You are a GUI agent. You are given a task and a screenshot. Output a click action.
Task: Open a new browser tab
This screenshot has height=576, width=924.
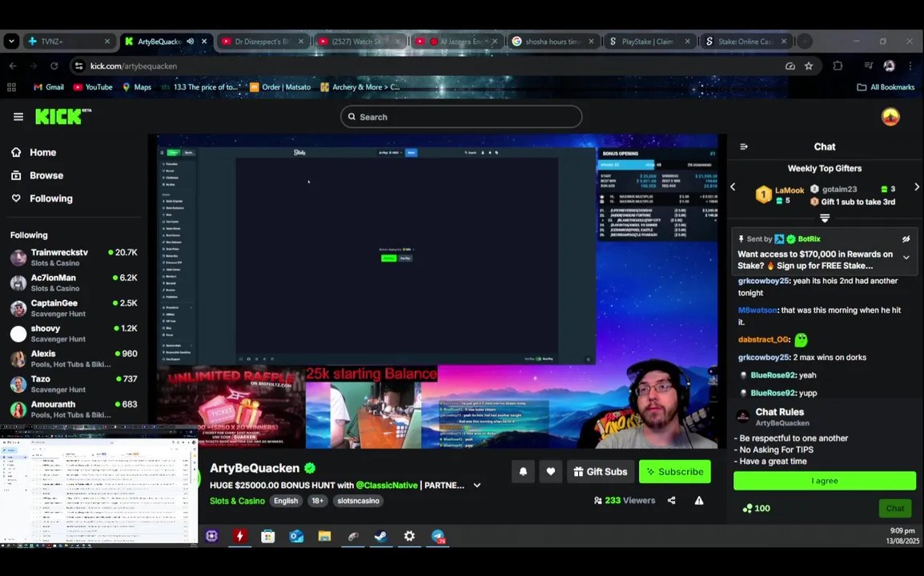(x=805, y=42)
